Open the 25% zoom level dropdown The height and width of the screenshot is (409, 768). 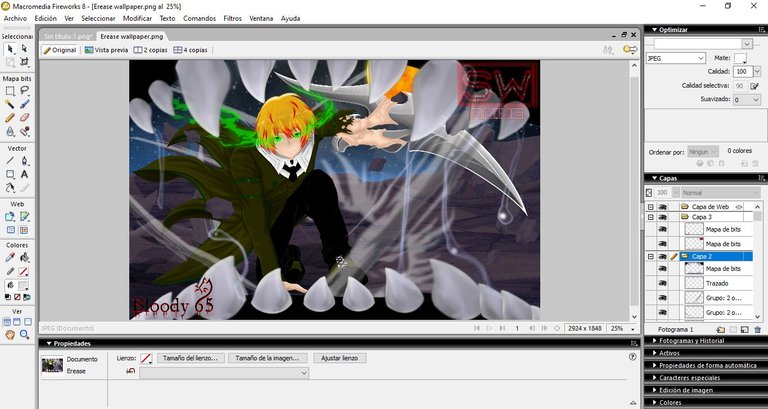(x=633, y=329)
